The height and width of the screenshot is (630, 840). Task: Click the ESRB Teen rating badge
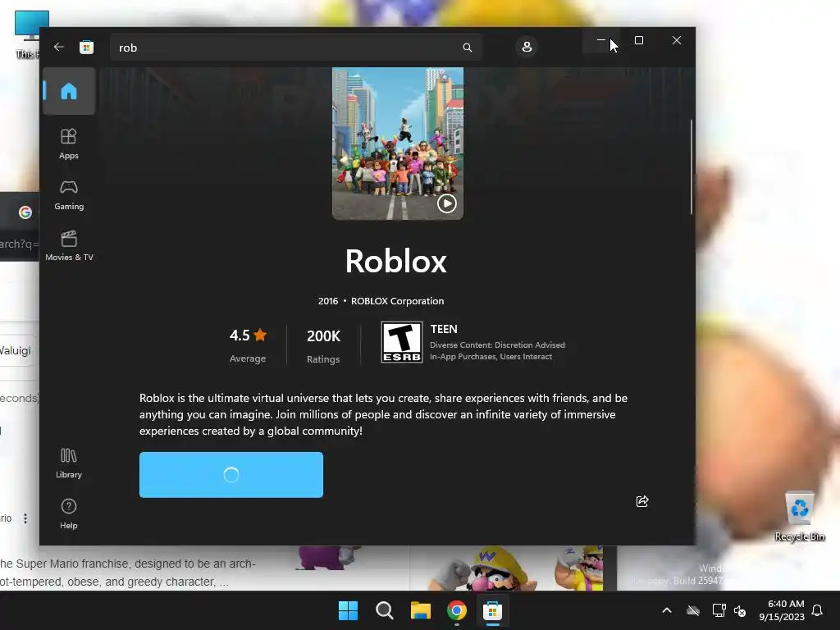tap(402, 342)
